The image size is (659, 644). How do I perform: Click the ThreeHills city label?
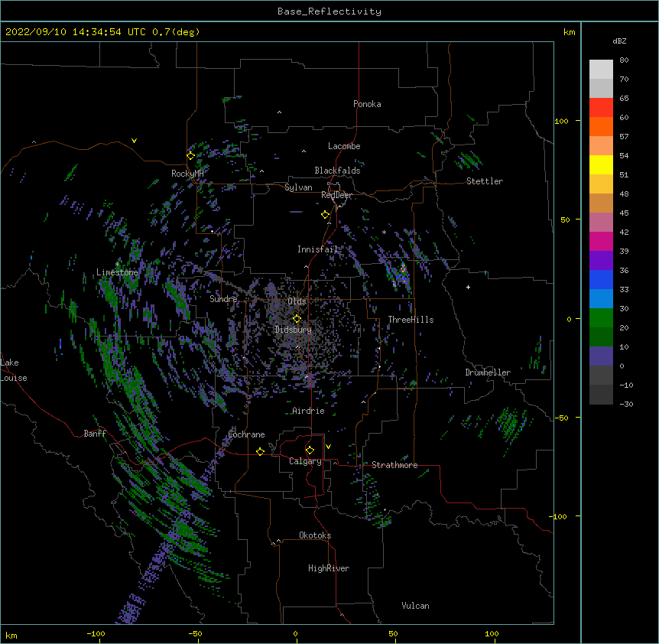[x=411, y=320]
